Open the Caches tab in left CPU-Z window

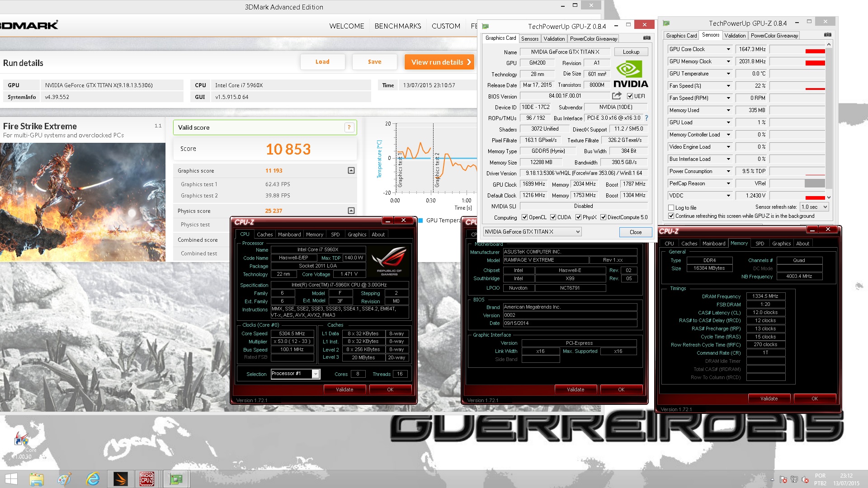[264, 235]
